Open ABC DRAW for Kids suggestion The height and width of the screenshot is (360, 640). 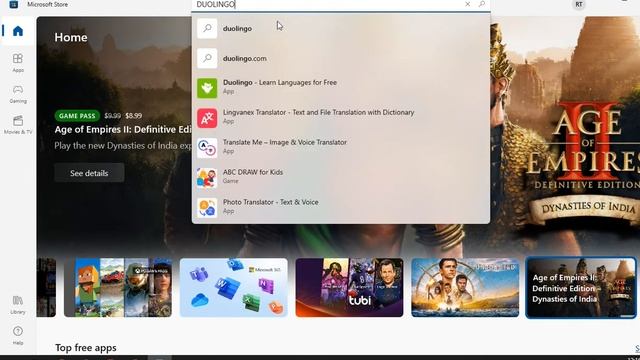coord(341,177)
